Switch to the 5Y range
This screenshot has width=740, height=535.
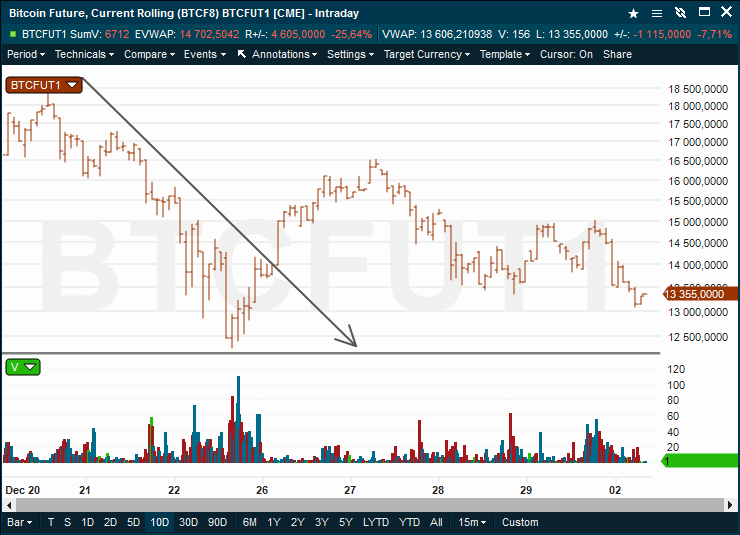click(345, 522)
